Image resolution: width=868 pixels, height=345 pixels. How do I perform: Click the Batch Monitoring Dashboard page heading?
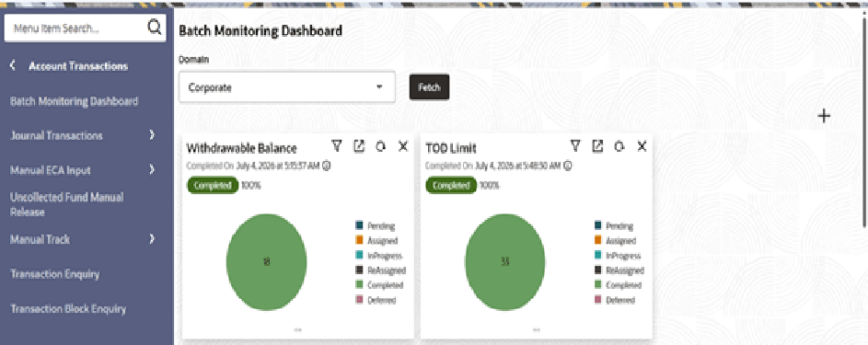(260, 31)
